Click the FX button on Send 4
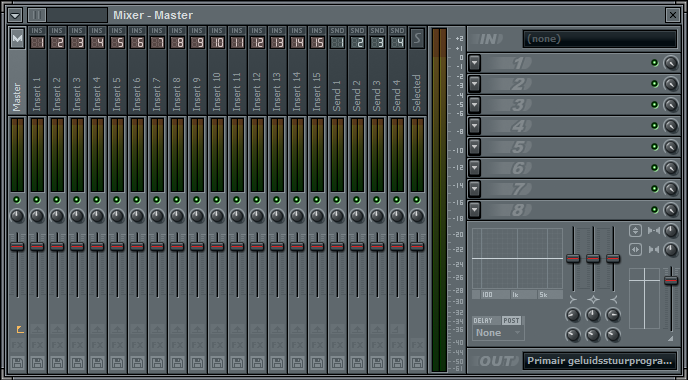688x380 pixels. [x=397, y=345]
